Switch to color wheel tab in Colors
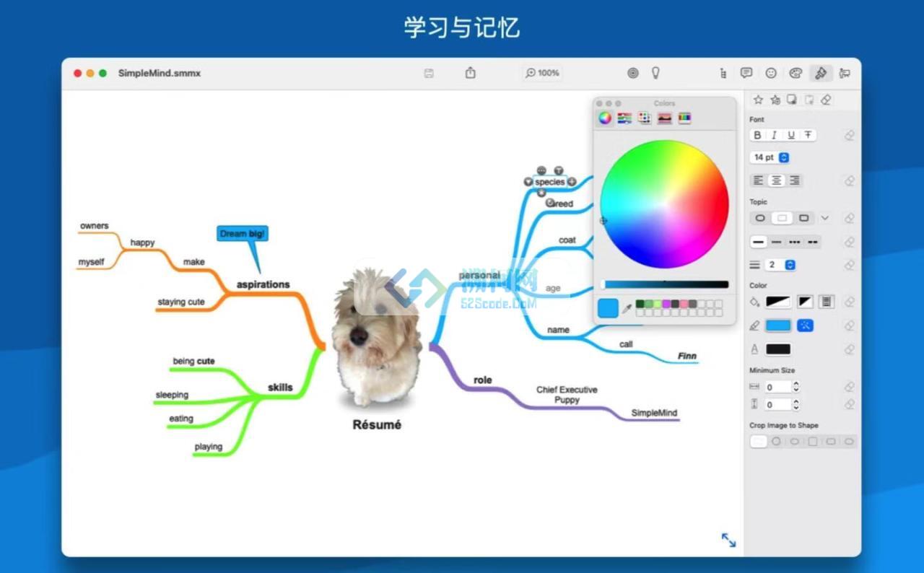 pos(605,118)
